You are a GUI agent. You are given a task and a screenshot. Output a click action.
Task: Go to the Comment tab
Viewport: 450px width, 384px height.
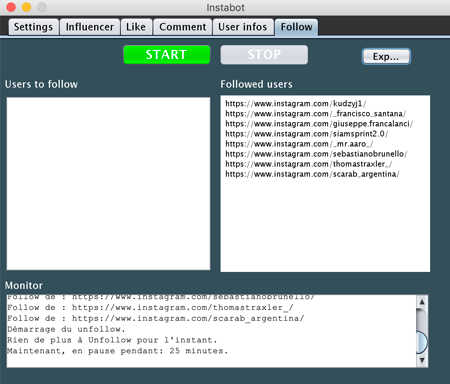tap(183, 27)
